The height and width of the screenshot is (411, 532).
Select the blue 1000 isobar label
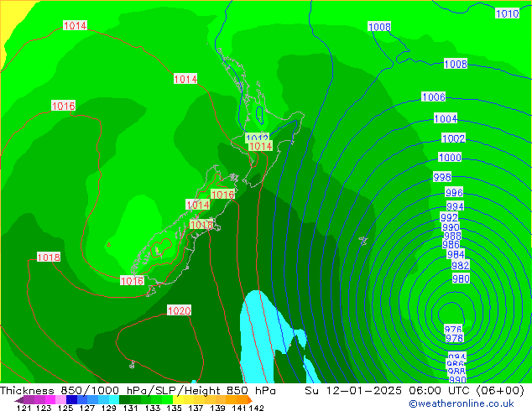point(450,158)
